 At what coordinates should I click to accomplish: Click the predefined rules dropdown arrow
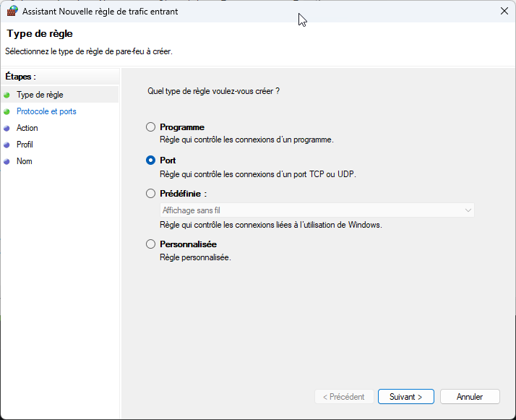468,210
